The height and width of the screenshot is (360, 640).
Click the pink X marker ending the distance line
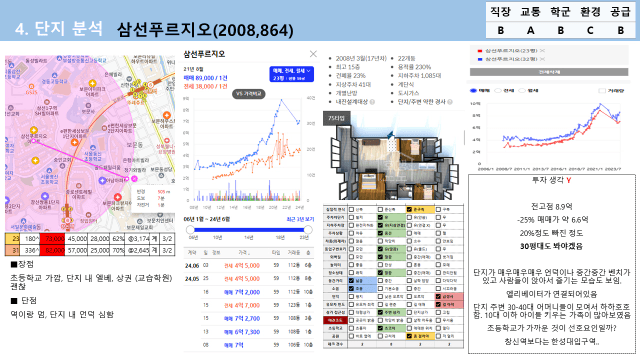pyautogui.click(x=134, y=179)
